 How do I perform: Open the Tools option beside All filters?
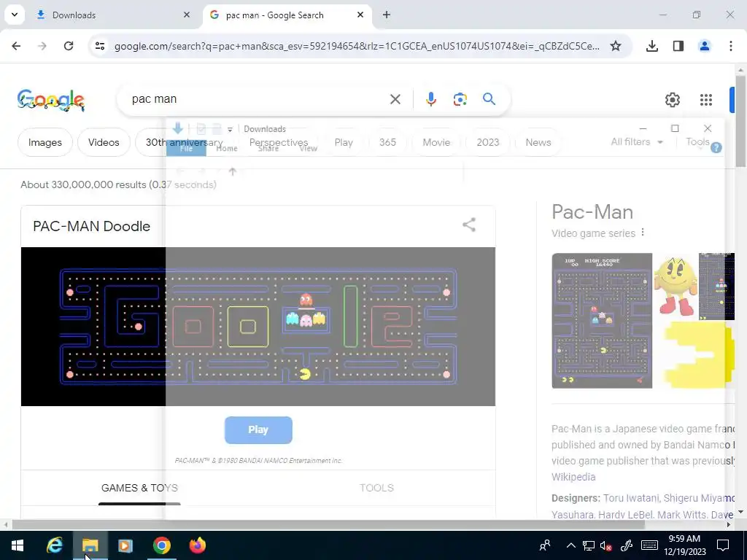point(697,142)
